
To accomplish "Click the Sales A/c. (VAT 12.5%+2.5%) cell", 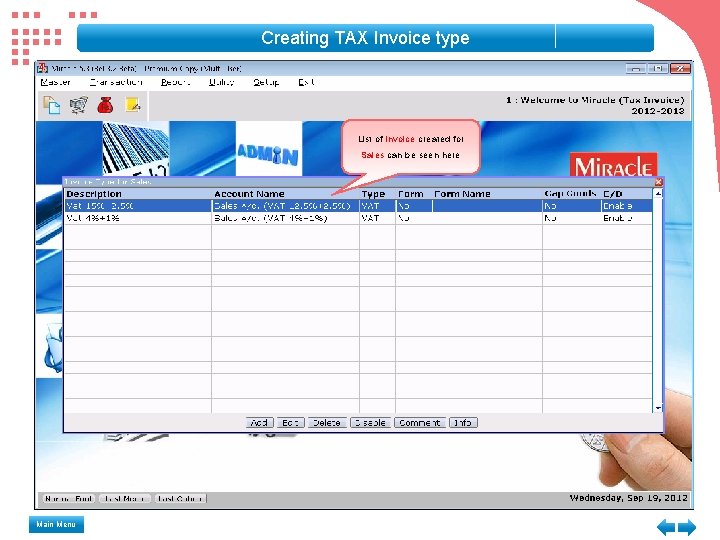I will pyautogui.click(x=285, y=206).
